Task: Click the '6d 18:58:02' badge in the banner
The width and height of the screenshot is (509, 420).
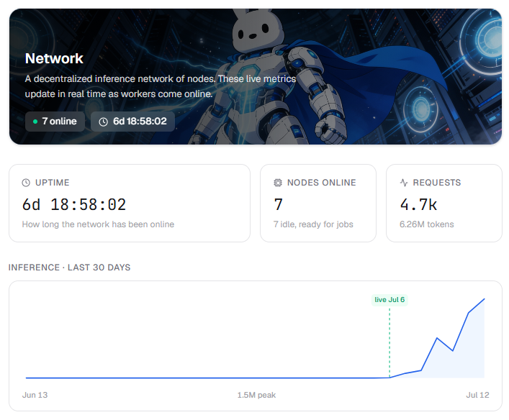Action: tap(132, 122)
